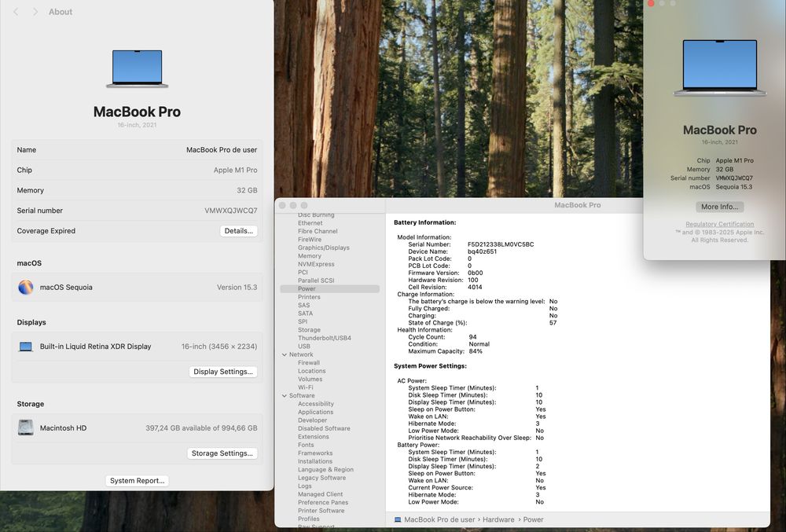This screenshot has height=532, width=786.
Task: Select FireWire in the sidebar
Action: pos(309,240)
